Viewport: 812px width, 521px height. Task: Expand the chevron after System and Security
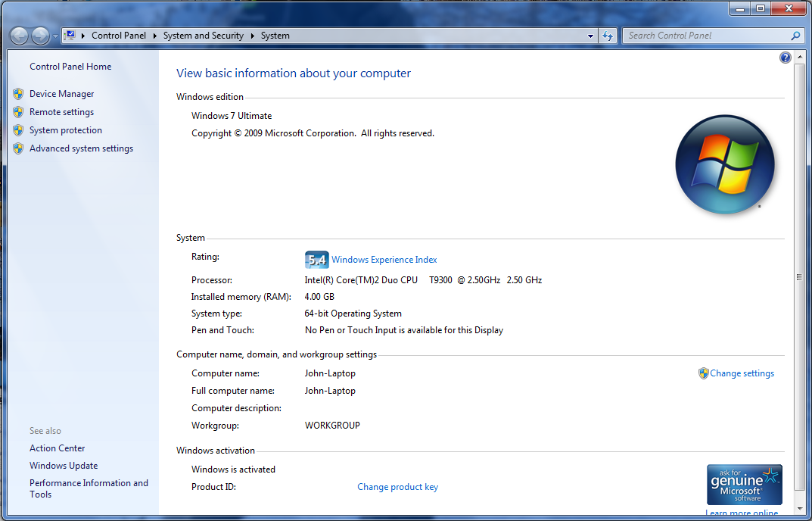[252, 36]
